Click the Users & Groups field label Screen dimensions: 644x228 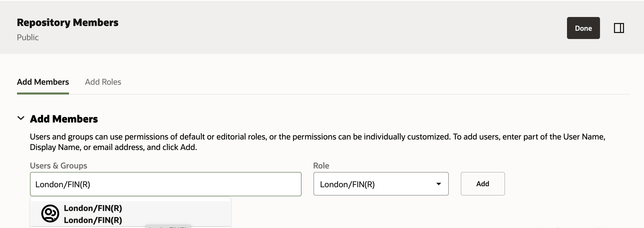click(58, 166)
